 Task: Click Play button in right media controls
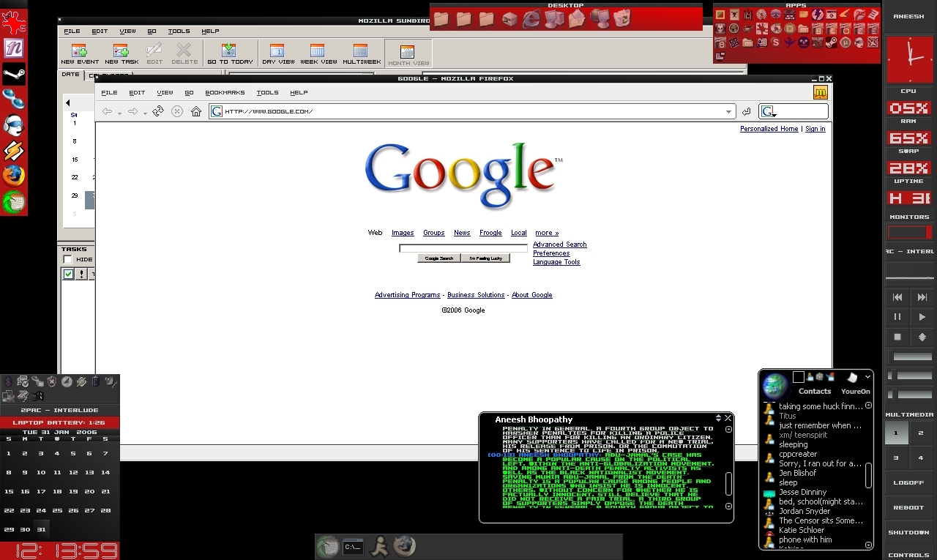pos(922,317)
